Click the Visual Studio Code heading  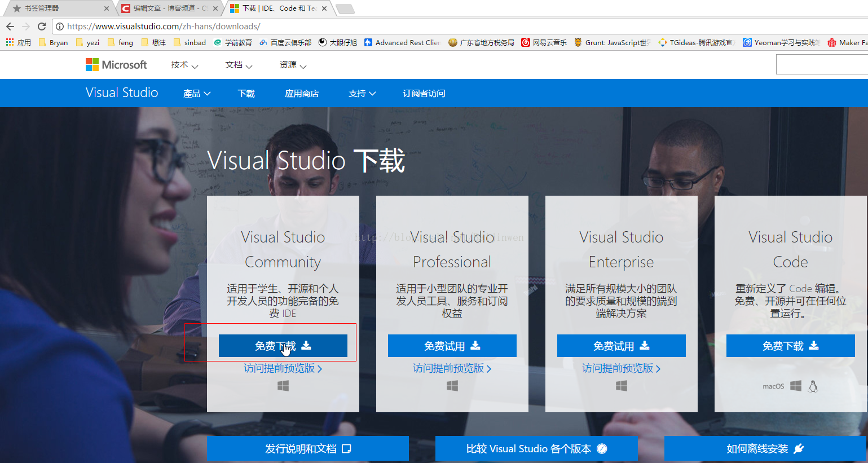coord(791,249)
